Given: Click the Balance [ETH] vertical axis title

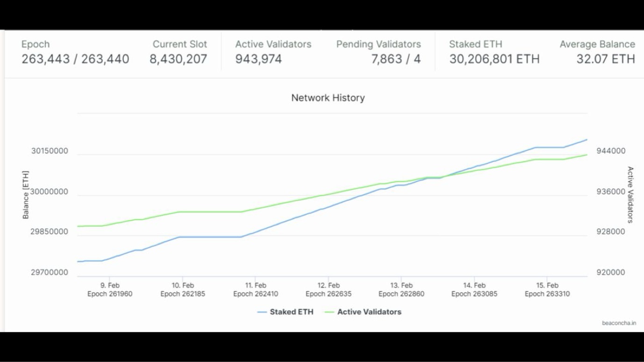Looking at the screenshot, I should (26, 195).
